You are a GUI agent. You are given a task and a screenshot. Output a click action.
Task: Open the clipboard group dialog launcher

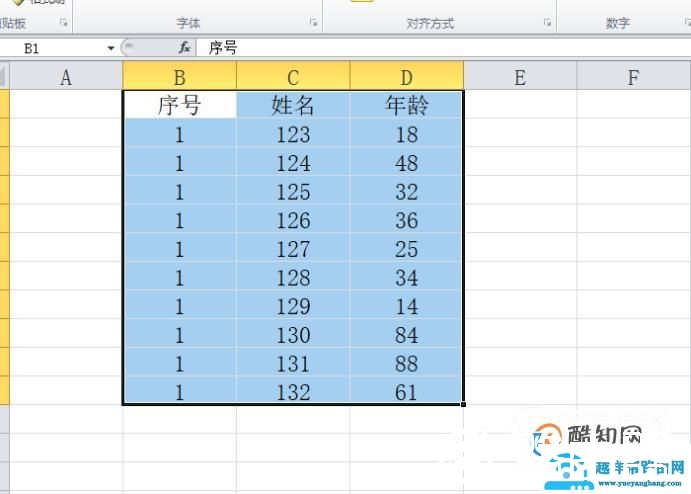(64, 22)
